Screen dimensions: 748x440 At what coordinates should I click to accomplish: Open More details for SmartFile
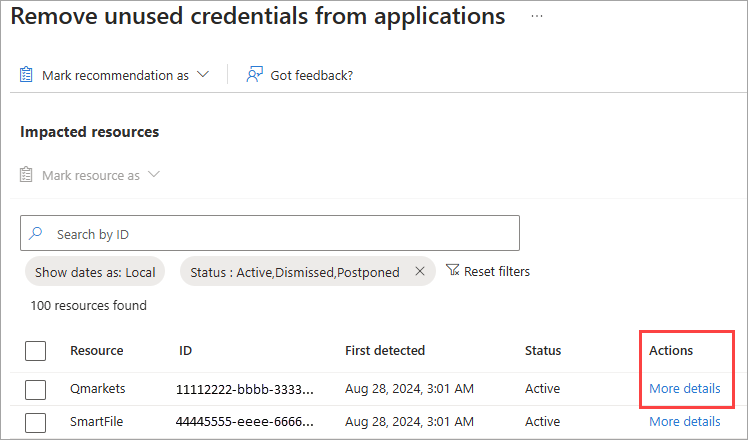tap(684, 422)
